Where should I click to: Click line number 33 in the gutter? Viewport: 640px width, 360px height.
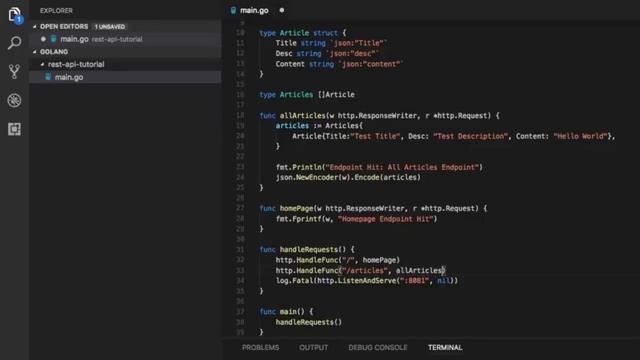[240, 271]
